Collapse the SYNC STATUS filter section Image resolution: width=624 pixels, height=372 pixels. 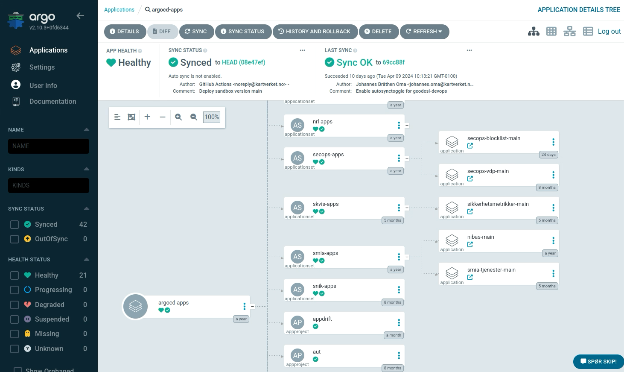click(x=86, y=209)
